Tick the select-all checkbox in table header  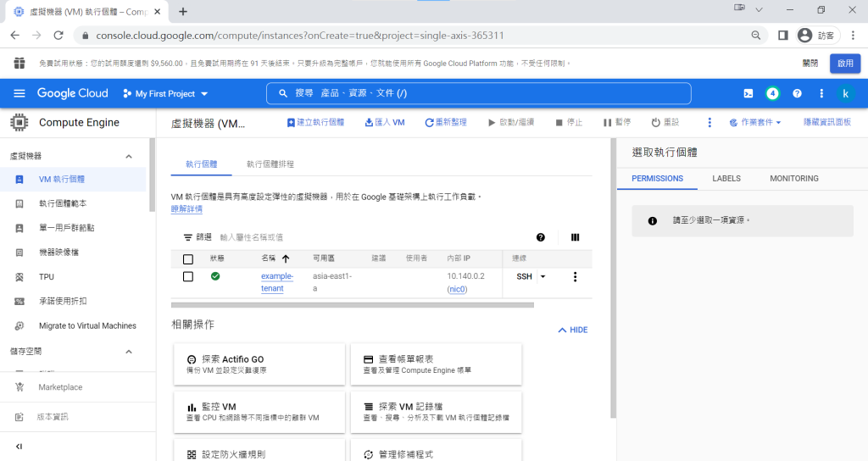[x=188, y=259]
